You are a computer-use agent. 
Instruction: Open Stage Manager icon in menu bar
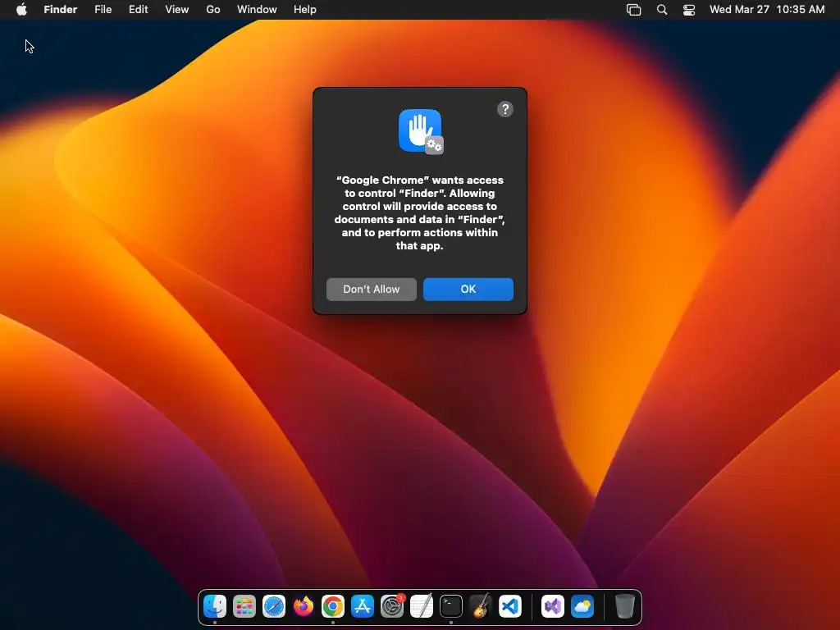(x=634, y=10)
